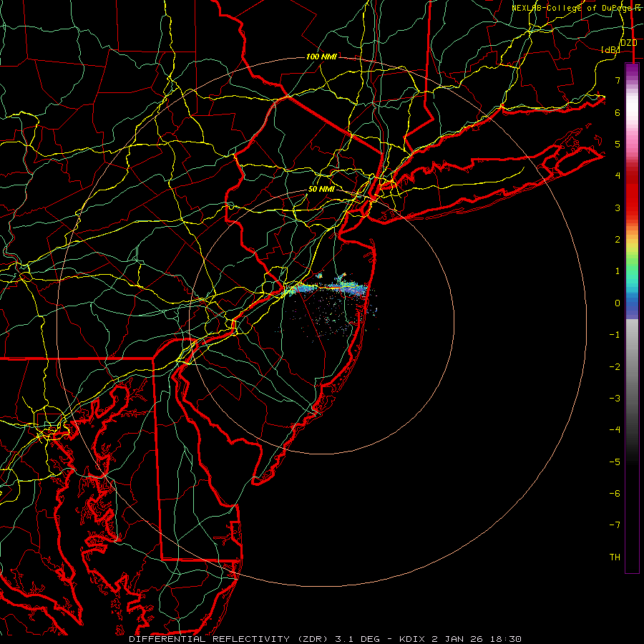Click the '5' value on the color scale
Screen dimensions: 644x644
(618, 144)
